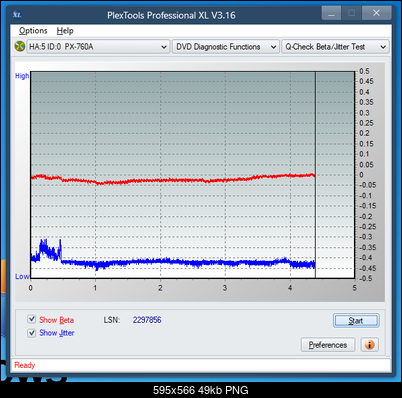Click the 0.5 value on the Y axis
402x398 pixels.
(x=364, y=71)
